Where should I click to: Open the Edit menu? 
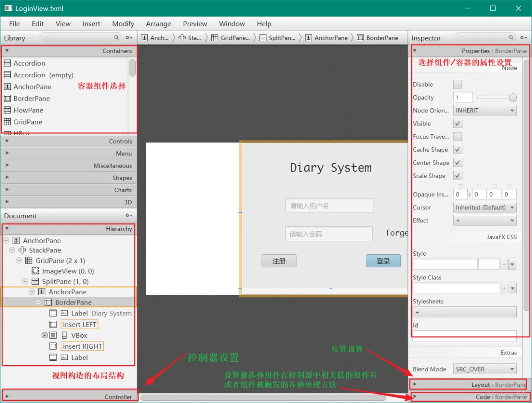[x=38, y=24]
